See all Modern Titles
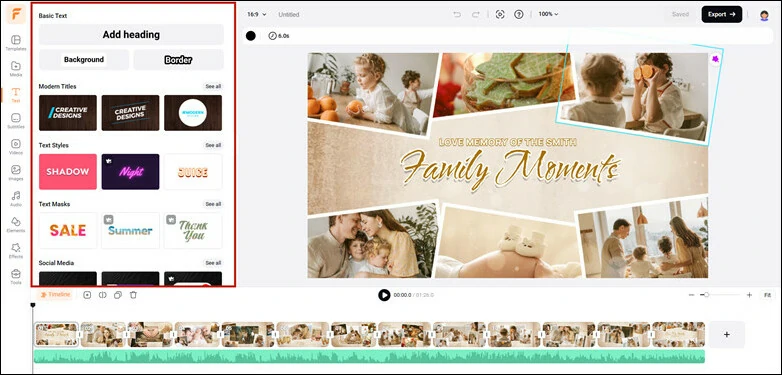782x375 pixels. (x=213, y=86)
